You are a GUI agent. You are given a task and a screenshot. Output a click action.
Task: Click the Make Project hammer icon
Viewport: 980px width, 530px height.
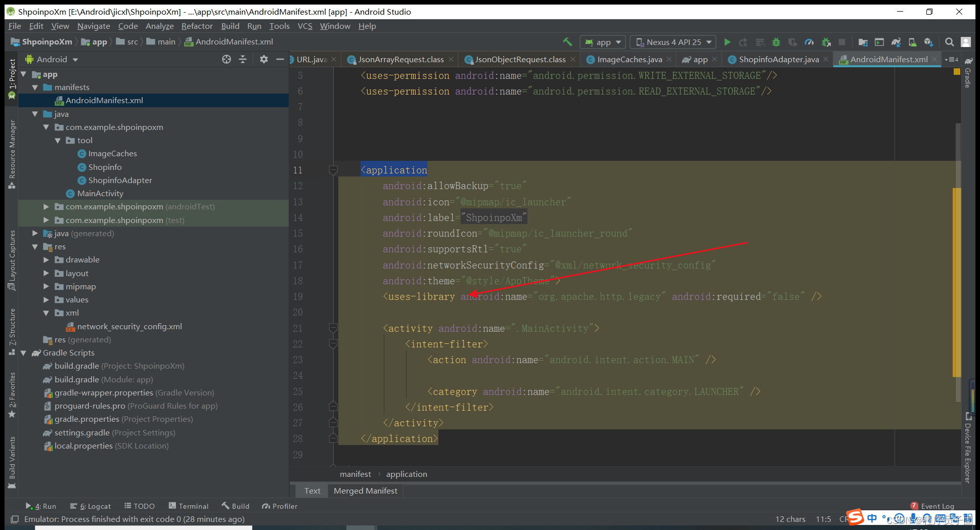(x=567, y=42)
